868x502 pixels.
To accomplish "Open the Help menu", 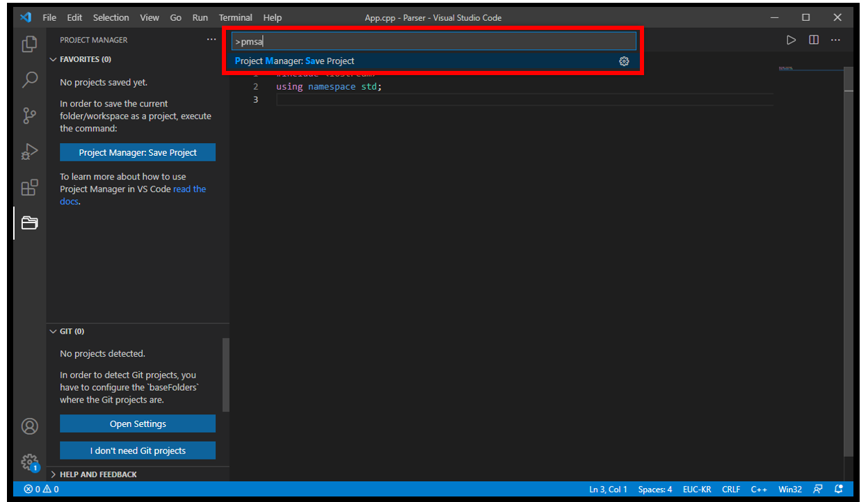I will (x=273, y=17).
